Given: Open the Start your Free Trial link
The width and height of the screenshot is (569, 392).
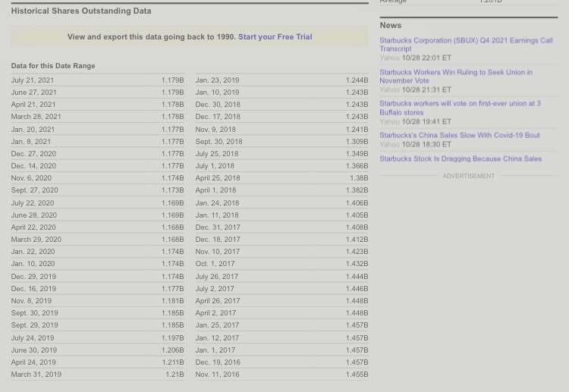Looking at the screenshot, I should click(x=275, y=37).
